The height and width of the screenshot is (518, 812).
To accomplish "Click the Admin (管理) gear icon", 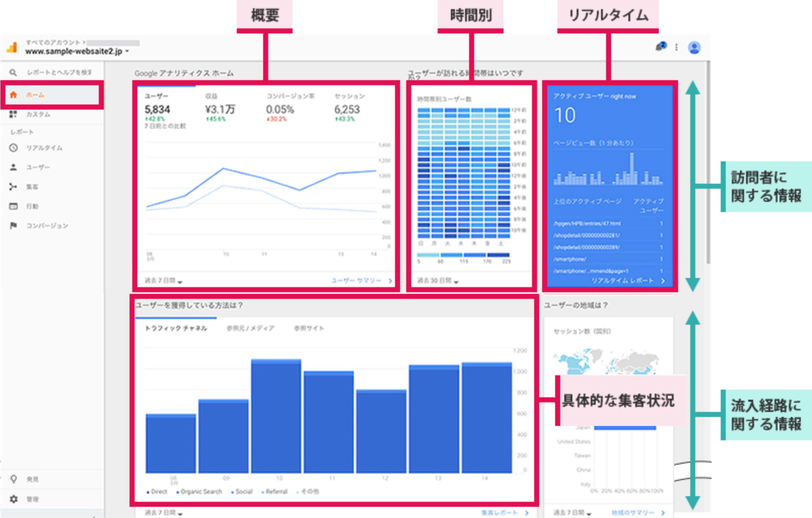I will (x=14, y=499).
